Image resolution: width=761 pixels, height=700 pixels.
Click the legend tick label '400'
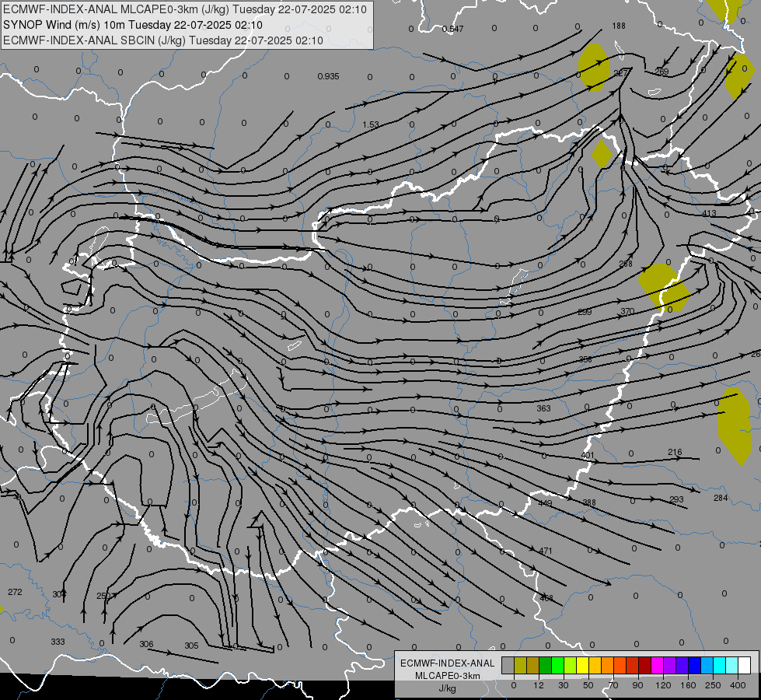738,685
